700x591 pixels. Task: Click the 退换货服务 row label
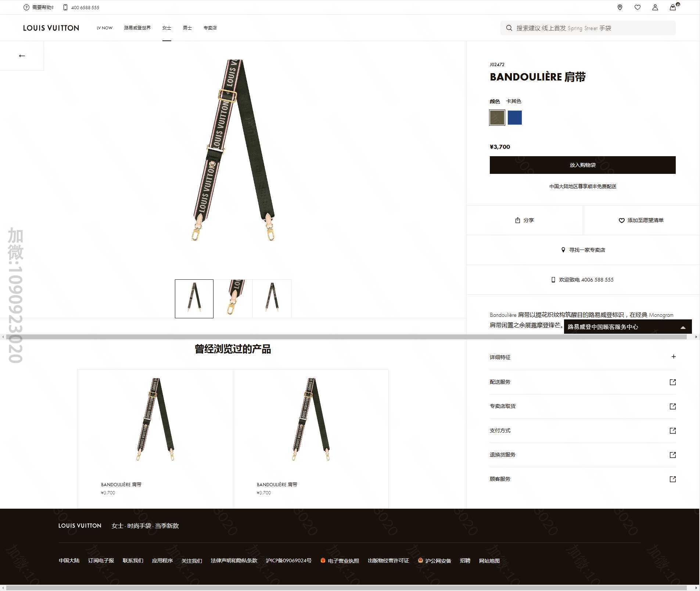[503, 455]
